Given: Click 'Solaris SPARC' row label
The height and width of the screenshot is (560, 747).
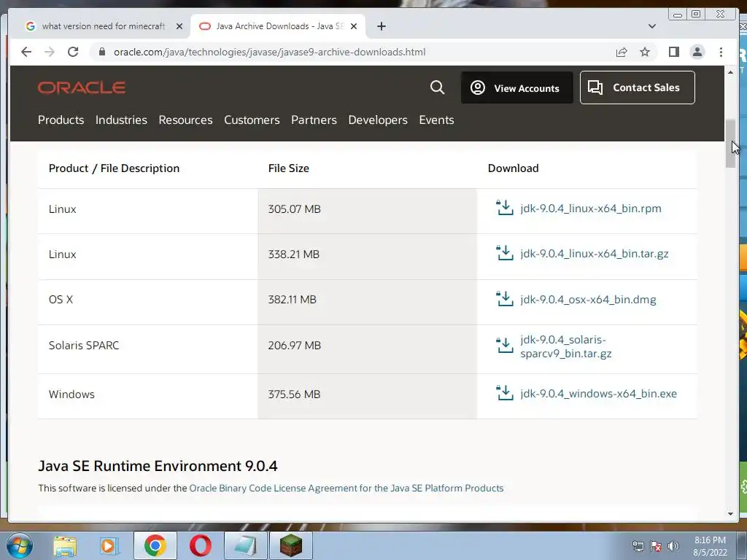Looking at the screenshot, I should [84, 345].
